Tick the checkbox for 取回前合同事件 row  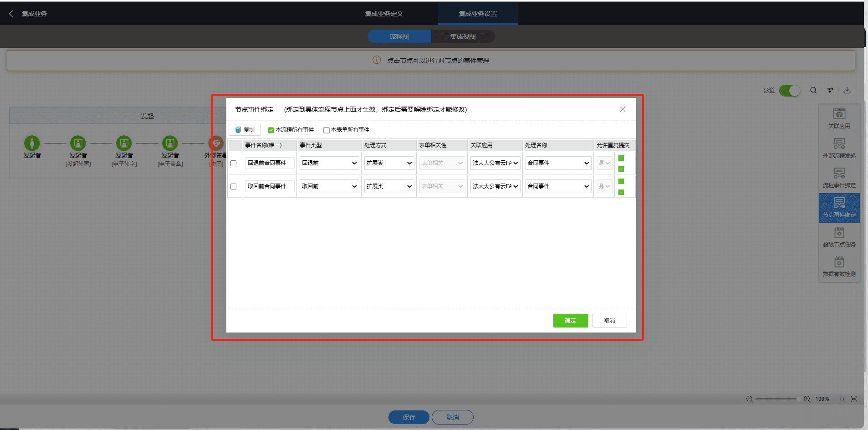coord(234,186)
